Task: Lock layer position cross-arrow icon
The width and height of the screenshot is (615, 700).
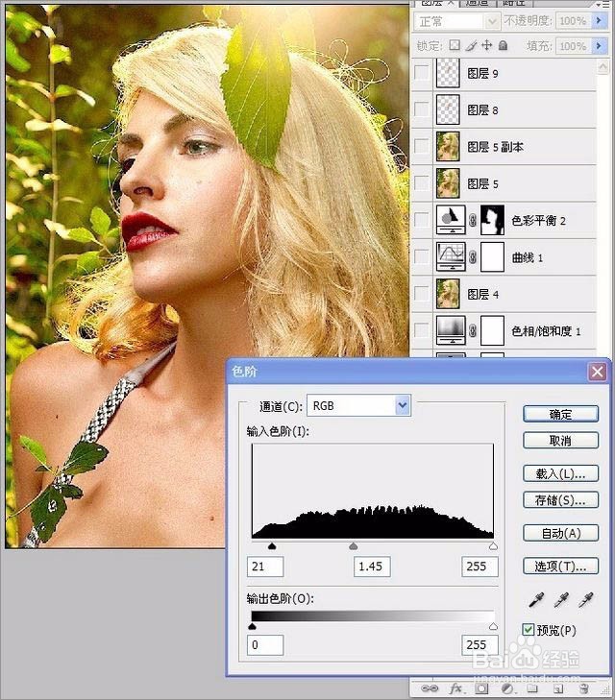Action: tap(487, 45)
